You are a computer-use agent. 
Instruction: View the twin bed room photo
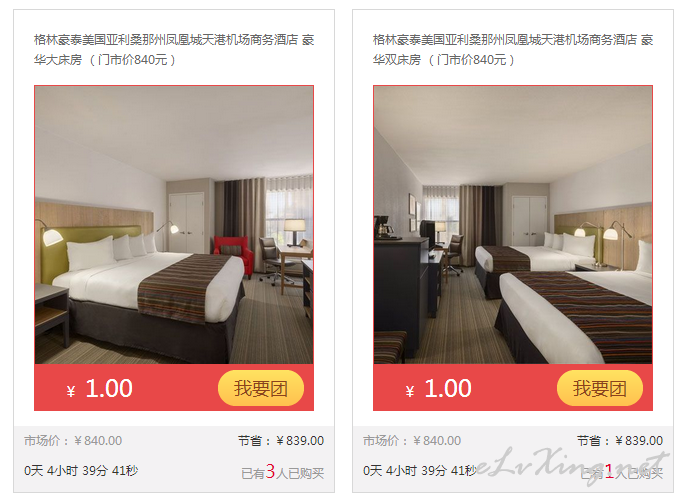tap(513, 225)
